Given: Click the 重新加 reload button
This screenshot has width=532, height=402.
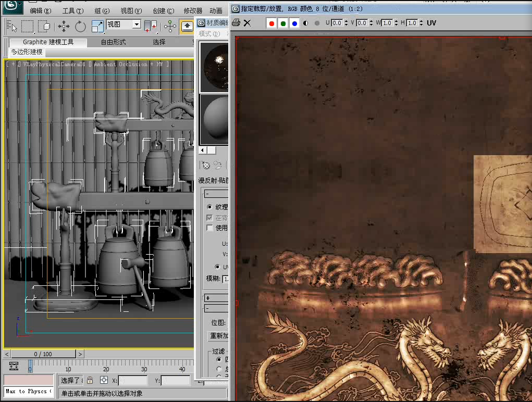Looking at the screenshot, I should pos(219,335).
